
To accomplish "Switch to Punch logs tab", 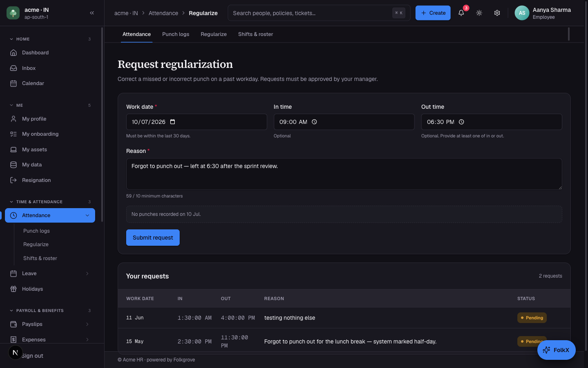I will point(176,34).
